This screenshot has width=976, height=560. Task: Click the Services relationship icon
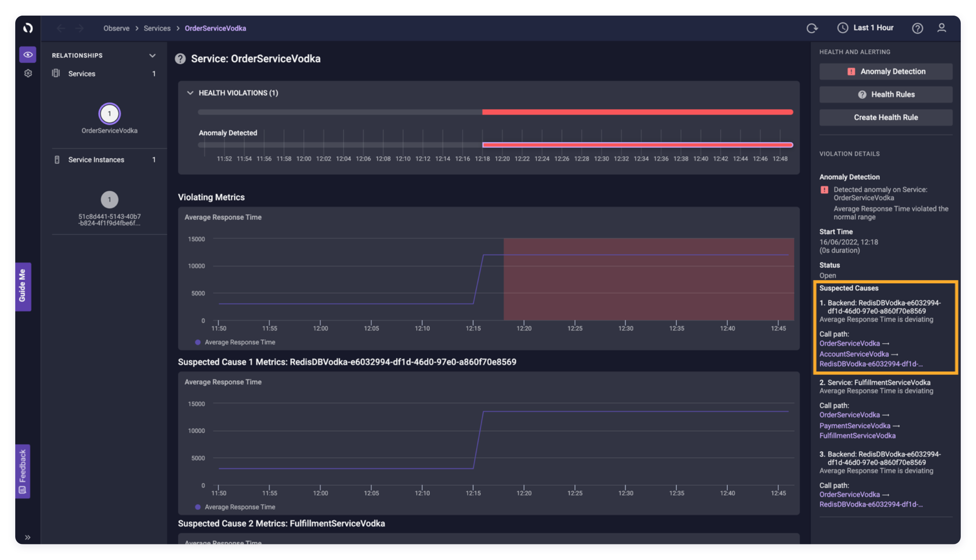point(56,73)
